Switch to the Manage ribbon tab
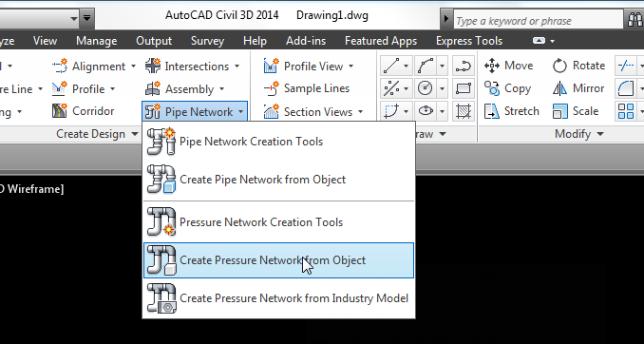 coord(97,41)
